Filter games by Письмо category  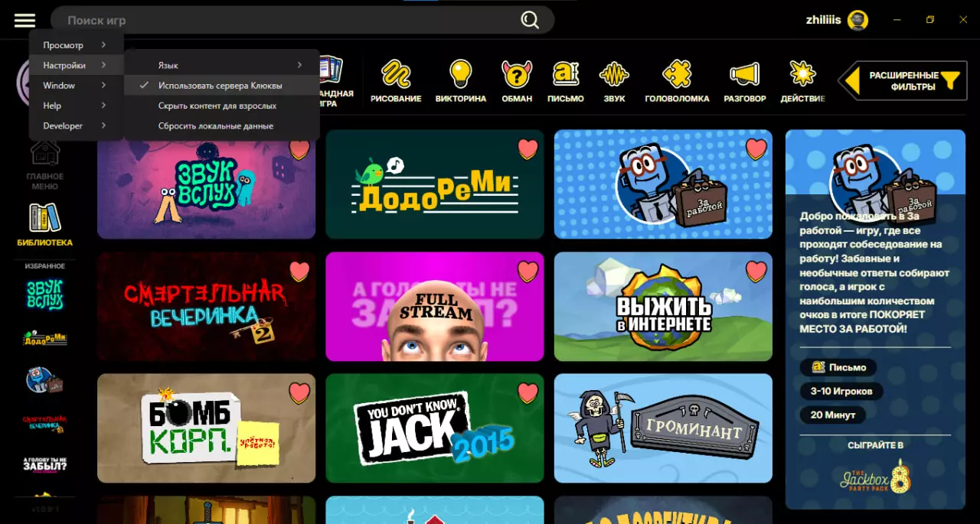566,81
